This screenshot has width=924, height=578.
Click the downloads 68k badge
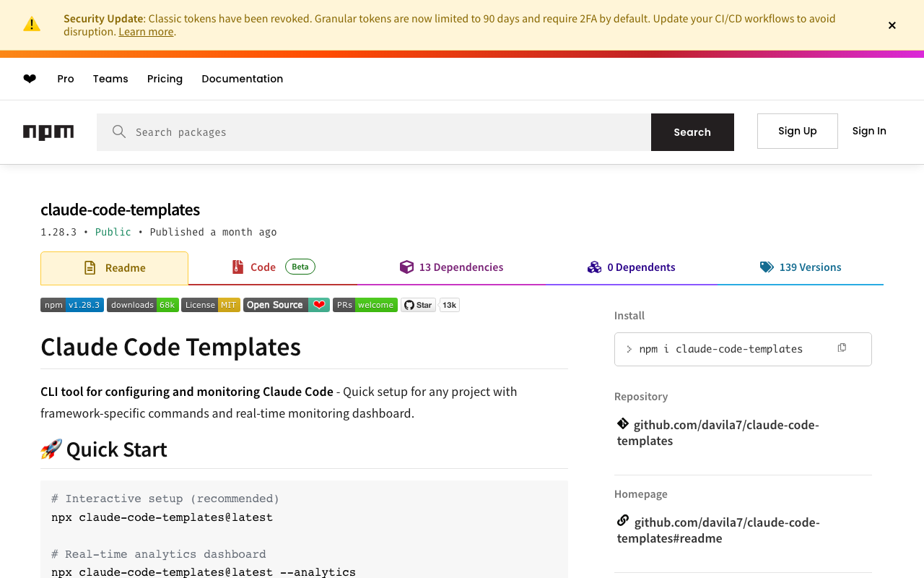143,305
